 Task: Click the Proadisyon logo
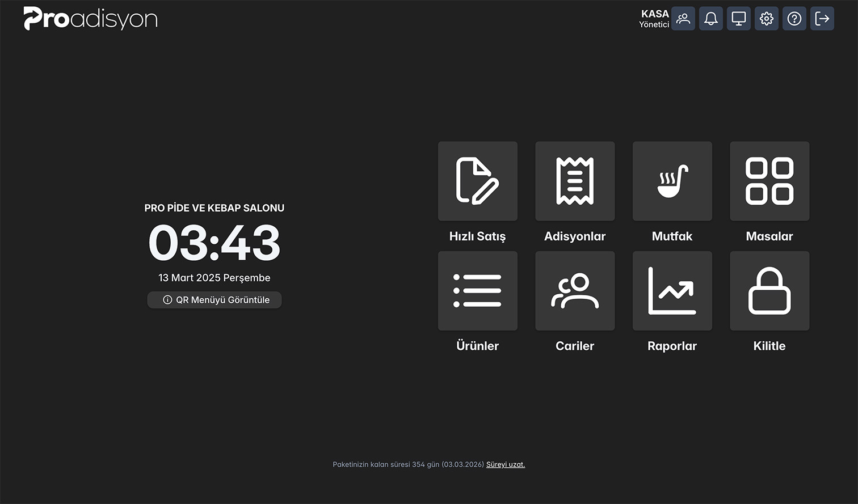(x=91, y=19)
